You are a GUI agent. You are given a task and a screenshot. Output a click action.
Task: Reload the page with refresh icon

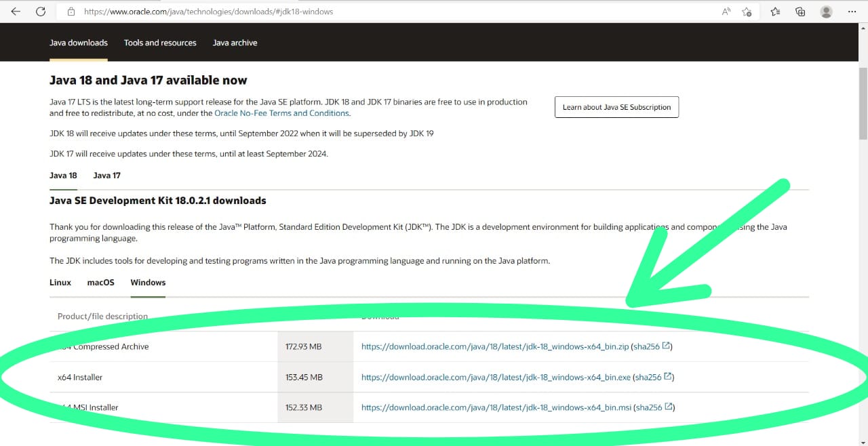(x=41, y=12)
